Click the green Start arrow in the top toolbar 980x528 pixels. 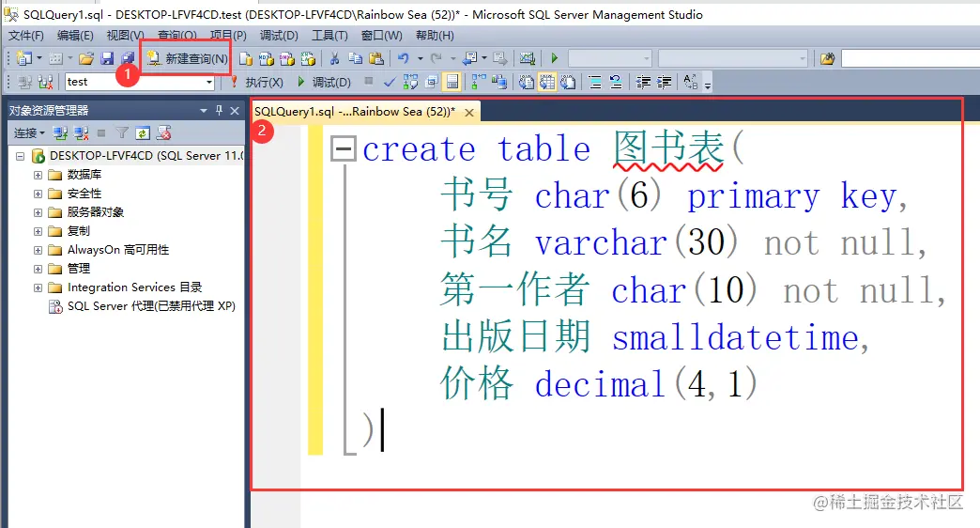point(555,58)
